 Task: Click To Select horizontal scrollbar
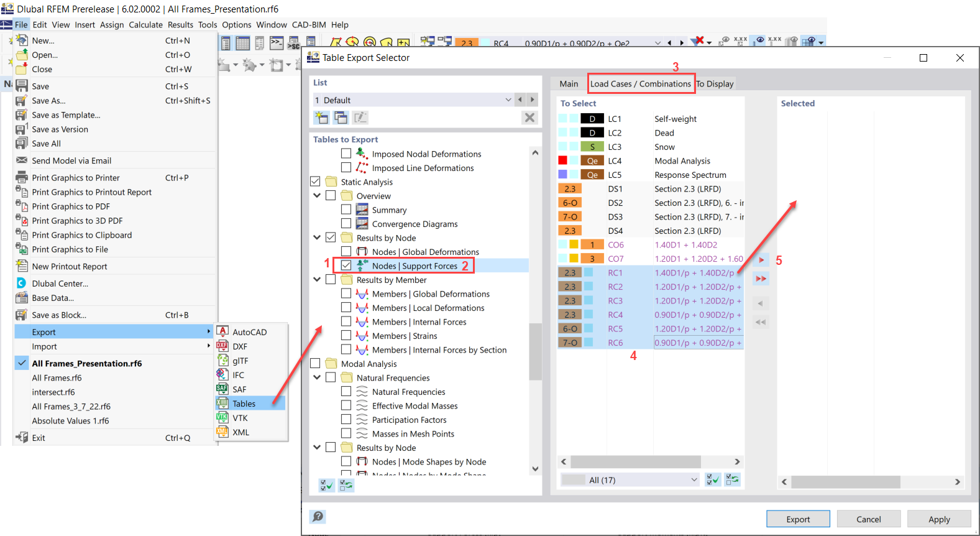(x=636, y=461)
